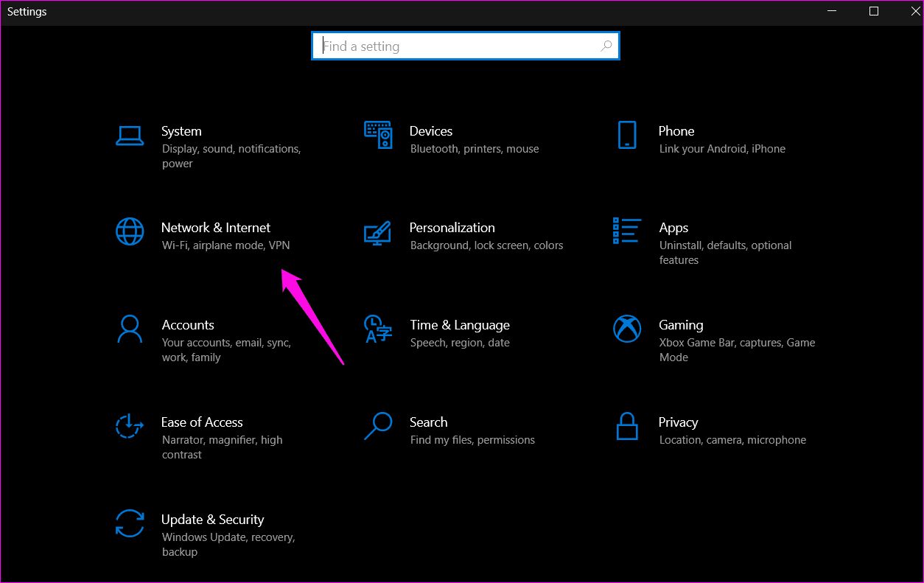Open the Update & Security text link

click(x=212, y=520)
